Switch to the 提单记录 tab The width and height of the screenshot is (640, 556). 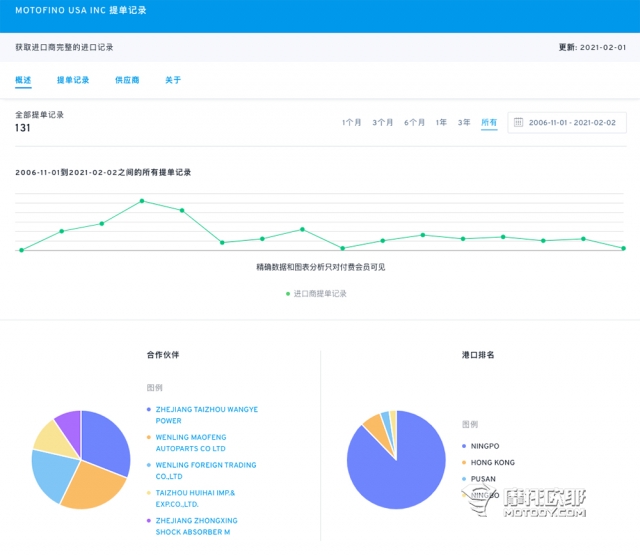[x=73, y=80]
